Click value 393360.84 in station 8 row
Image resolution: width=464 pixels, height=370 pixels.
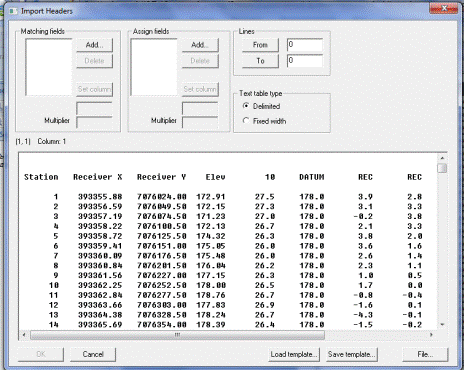[100, 266]
